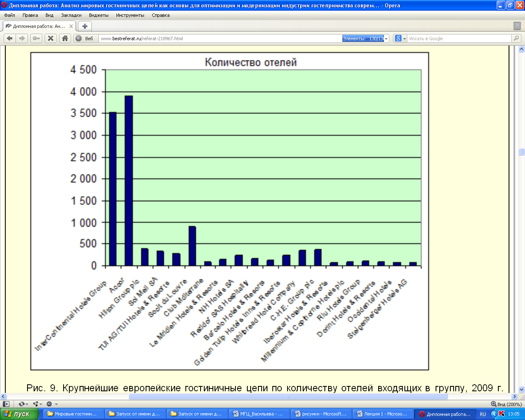Stop page loading with the X button
This screenshot has height=420, width=525.
tap(50, 38)
